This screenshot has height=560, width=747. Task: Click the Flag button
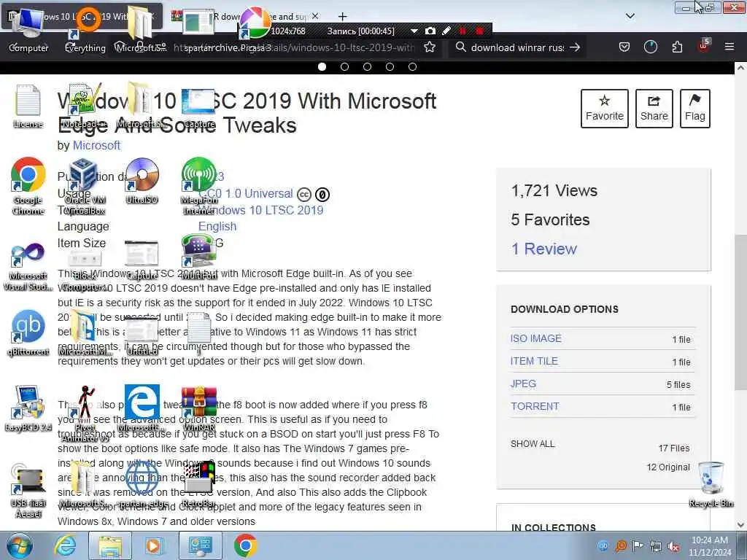[695, 109]
